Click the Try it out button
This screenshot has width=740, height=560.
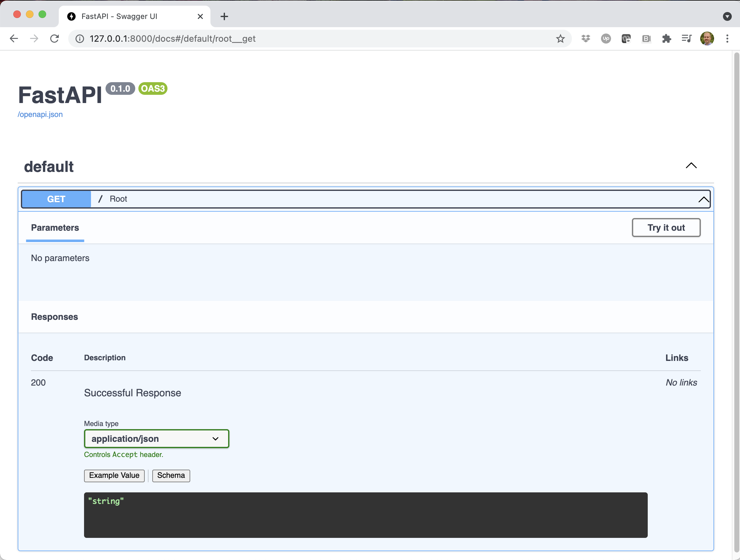click(666, 228)
